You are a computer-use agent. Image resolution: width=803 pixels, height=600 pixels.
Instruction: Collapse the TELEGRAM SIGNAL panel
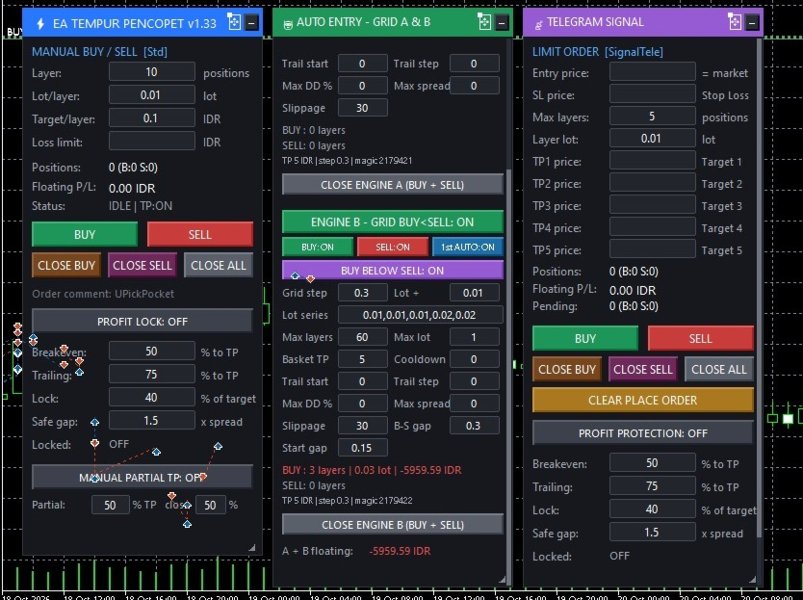click(x=752, y=23)
